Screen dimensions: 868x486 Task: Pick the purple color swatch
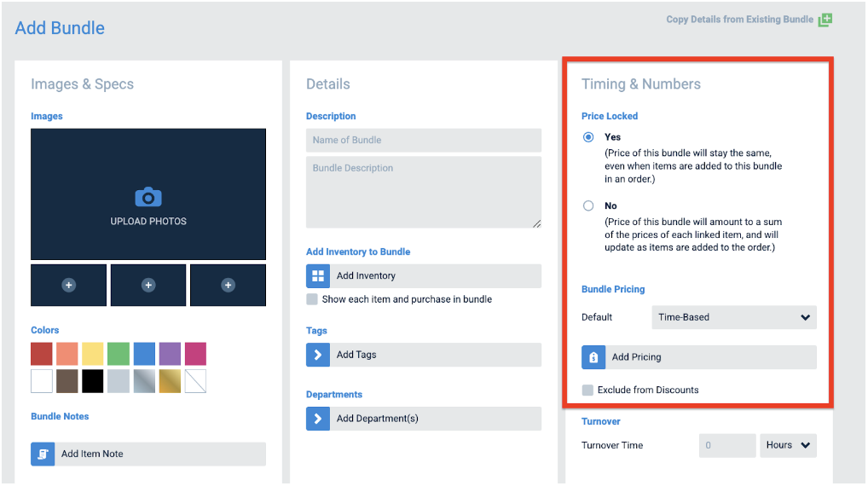point(170,354)
